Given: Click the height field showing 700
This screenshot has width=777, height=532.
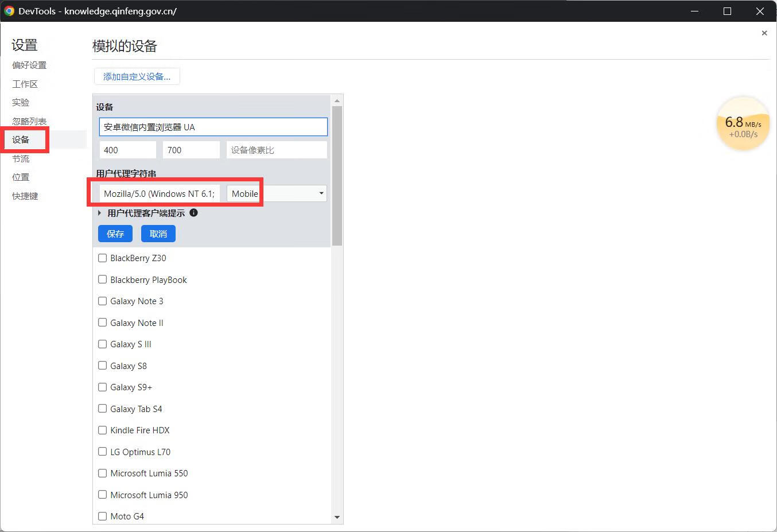Looking at the screenshot, I should click(191, 150).
